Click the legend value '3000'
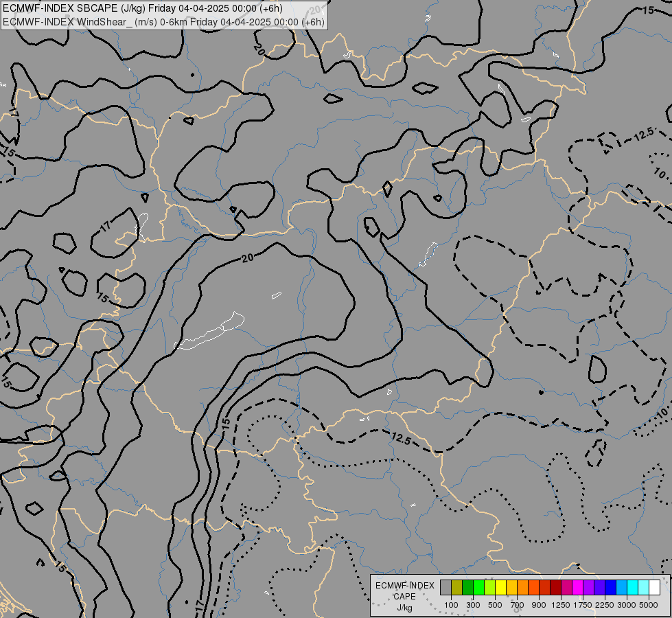Screen dimensions: 672x618 [x=627, y=605]
